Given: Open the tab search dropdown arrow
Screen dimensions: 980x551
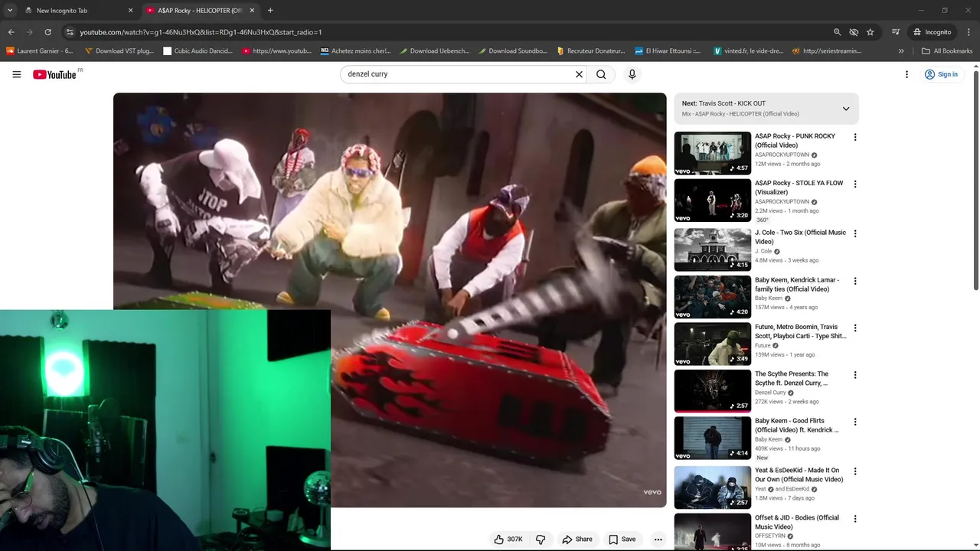Looking at the screenshot, I should pos(10,11).
